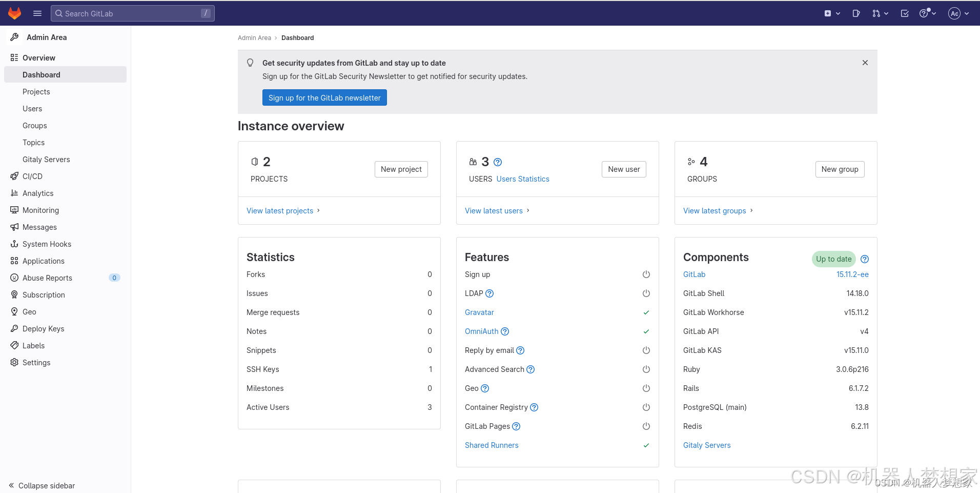Click the help icon beside LDAP
Screen dimensions: 980x493
coord(489,293)
